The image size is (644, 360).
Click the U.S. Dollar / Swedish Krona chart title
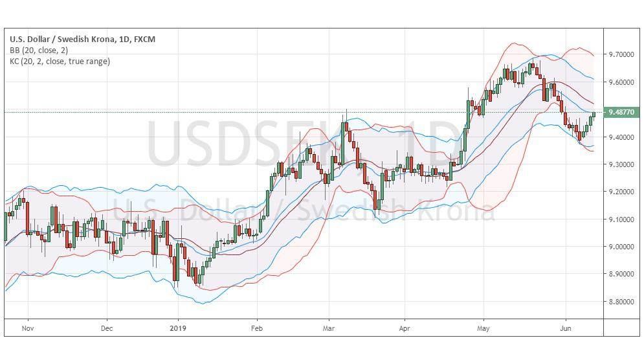pos(82,39)
